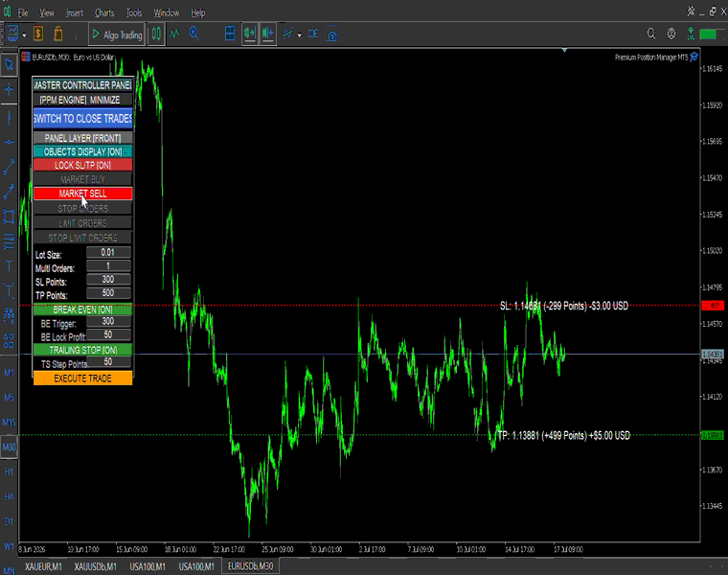Select the cursor pointer tool
Viewport: 728px width, 575px height.
9,65
